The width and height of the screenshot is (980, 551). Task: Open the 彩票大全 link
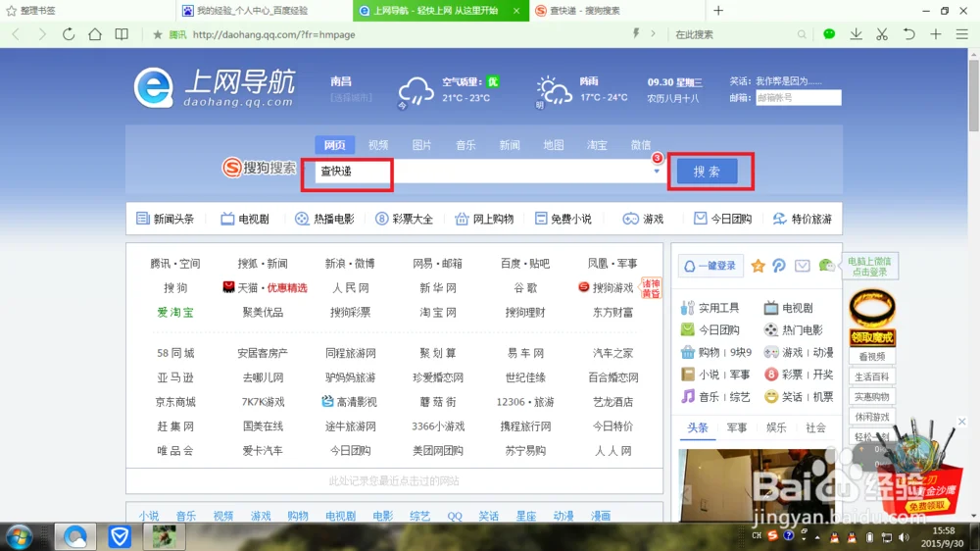coord(404,219)
